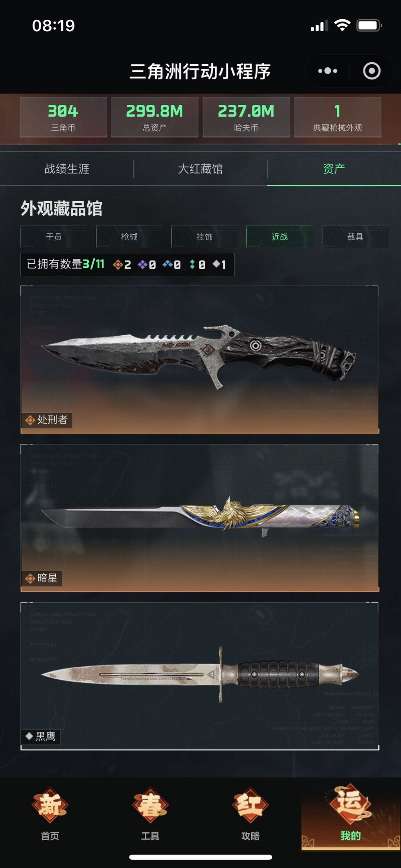The width and height of the screenshot is (401, 868).
Task: Click the white rarity diamond icon showing 1
Action: pyautogui.click(x=216, y=264)
